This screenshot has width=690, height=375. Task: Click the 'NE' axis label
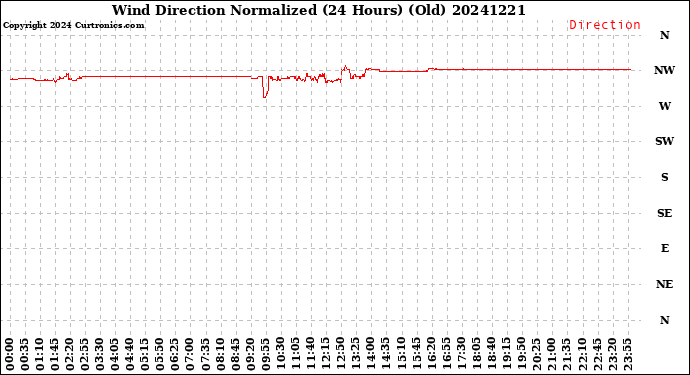pos(664,284)
